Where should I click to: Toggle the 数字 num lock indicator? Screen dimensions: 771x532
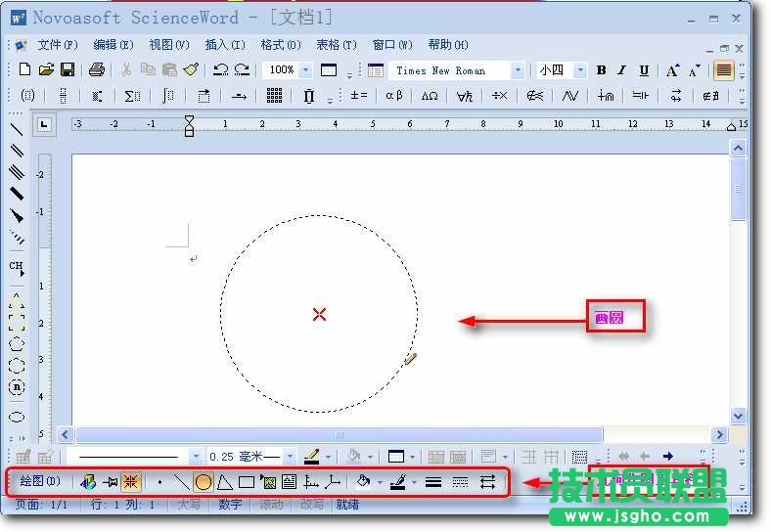coord(230,504)
